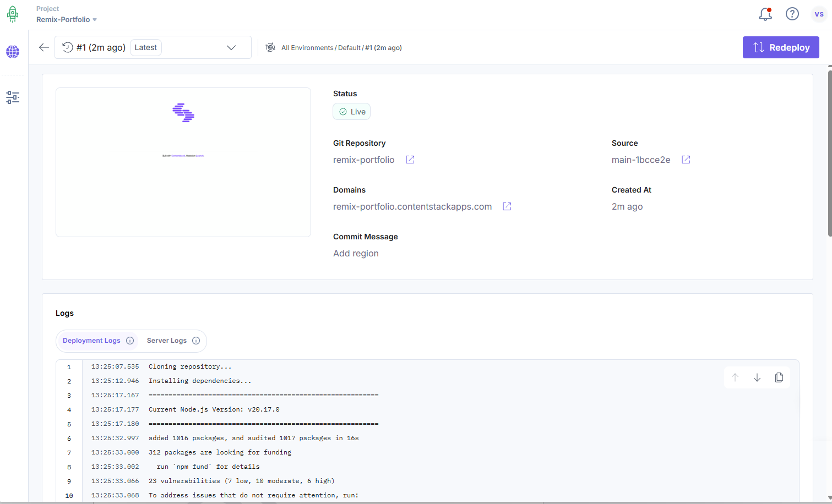Go back using the left arrow

point(44,47)
